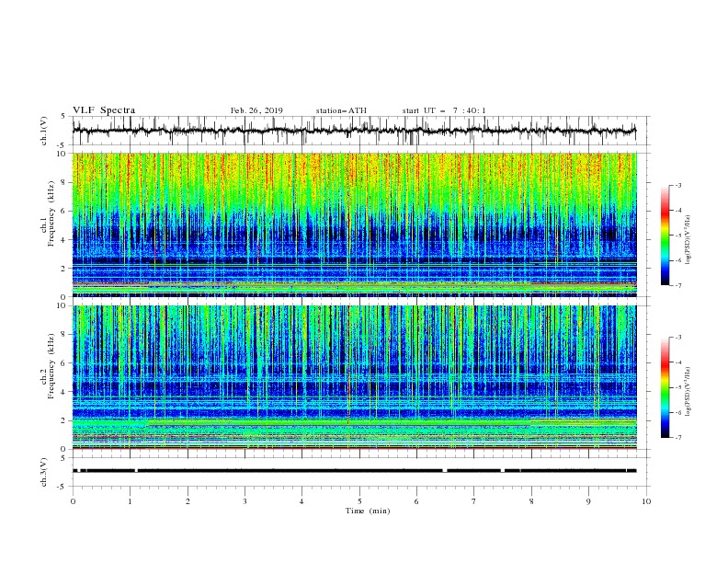This screenshot has width=728, height=563.
Task: Click time axis tick label "4"
Action: (301, 501)
